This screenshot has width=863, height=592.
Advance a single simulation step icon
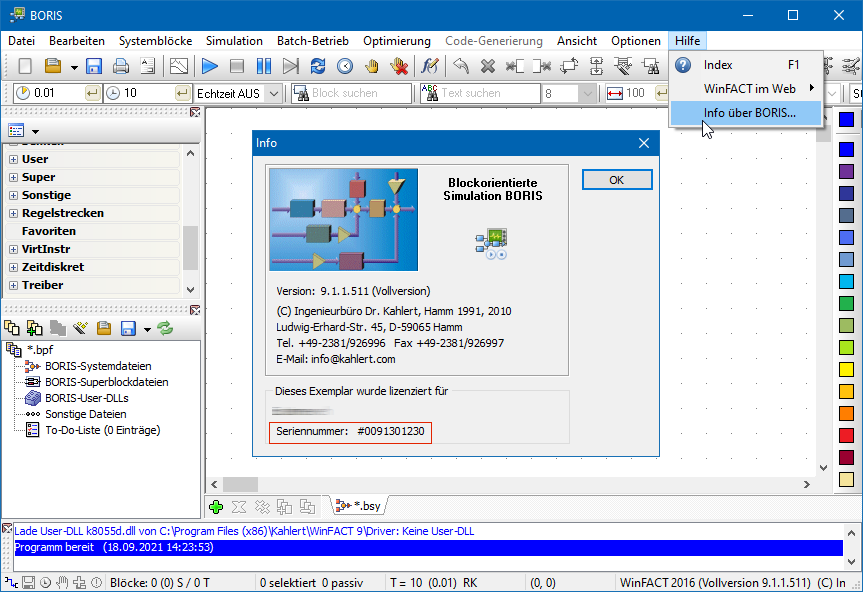[291, 67]
